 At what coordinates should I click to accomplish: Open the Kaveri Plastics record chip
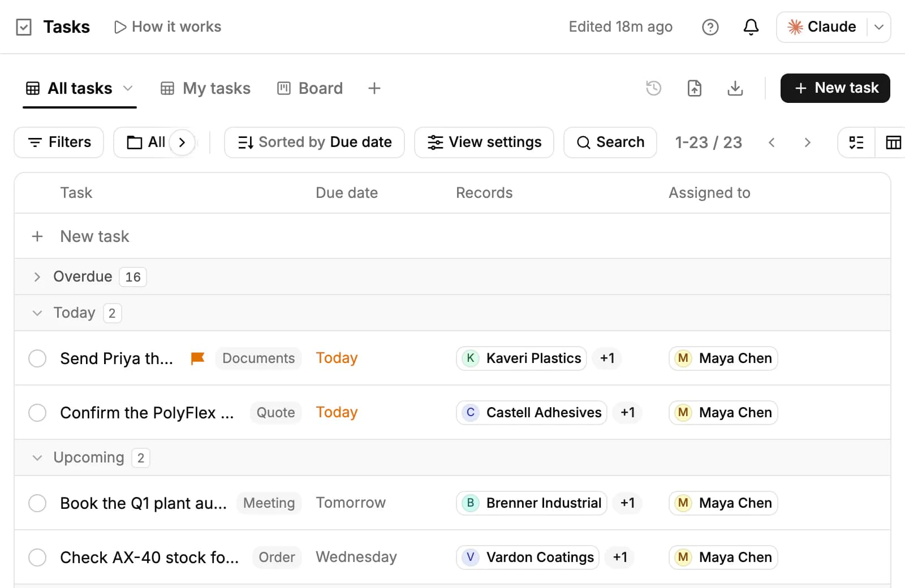coord(522,358)
